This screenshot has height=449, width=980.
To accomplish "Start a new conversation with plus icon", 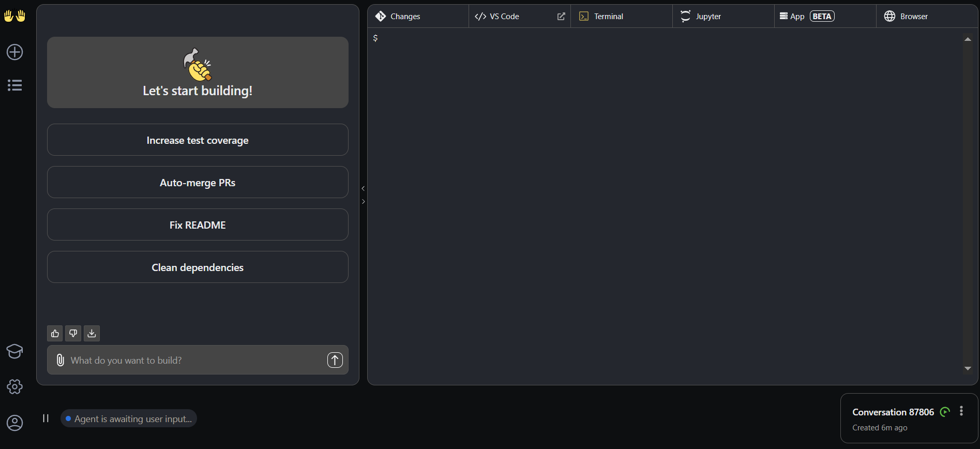I will tap(14, 52).
